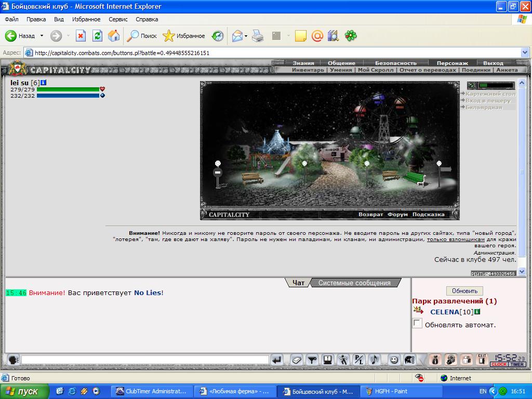This screenshot has width=532, height=399.
Task: Open the Избранное menu in the menu bar
Action: pos(86,19)
